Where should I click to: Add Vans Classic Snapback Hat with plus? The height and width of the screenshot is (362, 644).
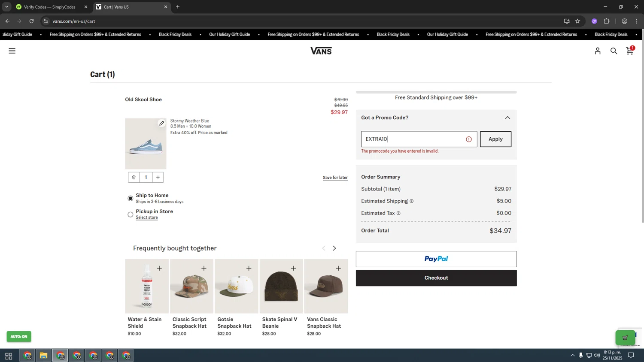coord(338,268)
